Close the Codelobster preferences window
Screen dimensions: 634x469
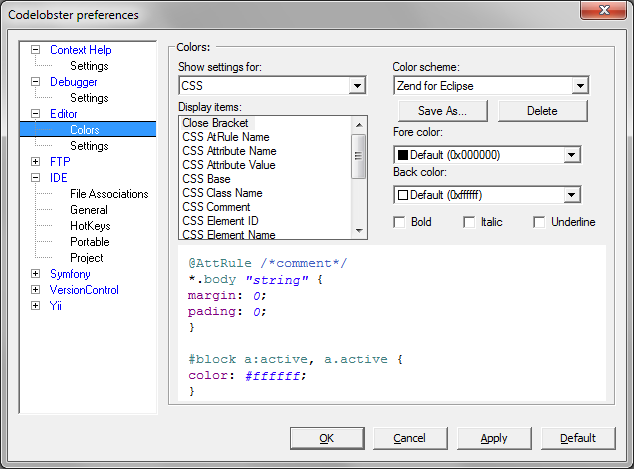pyautogui.click(x=604, y=10)
